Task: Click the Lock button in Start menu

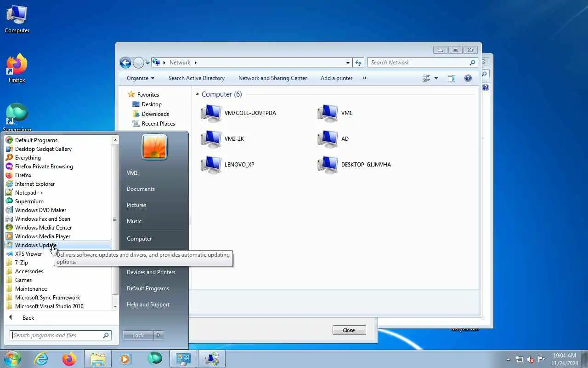Action: (138, 335)
